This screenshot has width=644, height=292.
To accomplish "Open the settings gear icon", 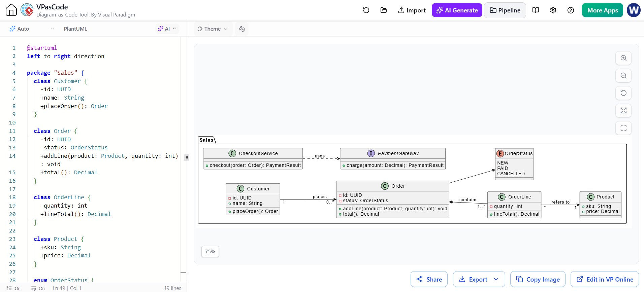I will 553,10.
